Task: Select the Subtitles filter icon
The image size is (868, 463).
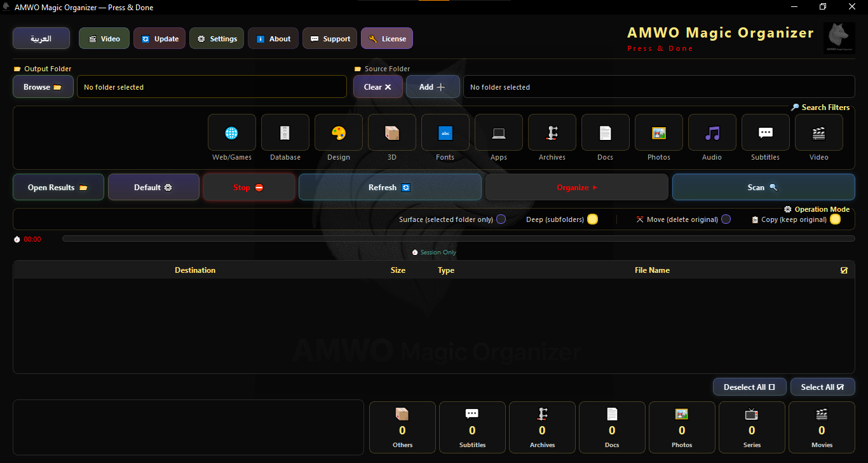Action: (766, 133)
